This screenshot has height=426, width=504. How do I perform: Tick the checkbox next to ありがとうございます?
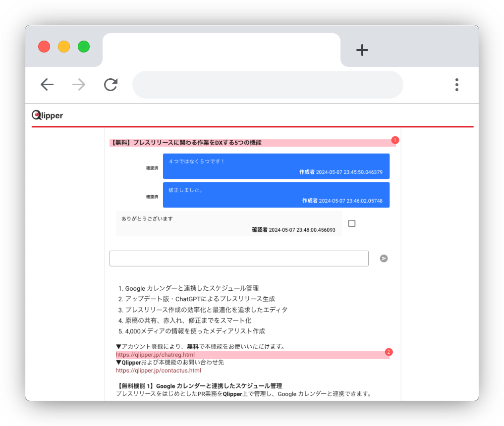352,223
